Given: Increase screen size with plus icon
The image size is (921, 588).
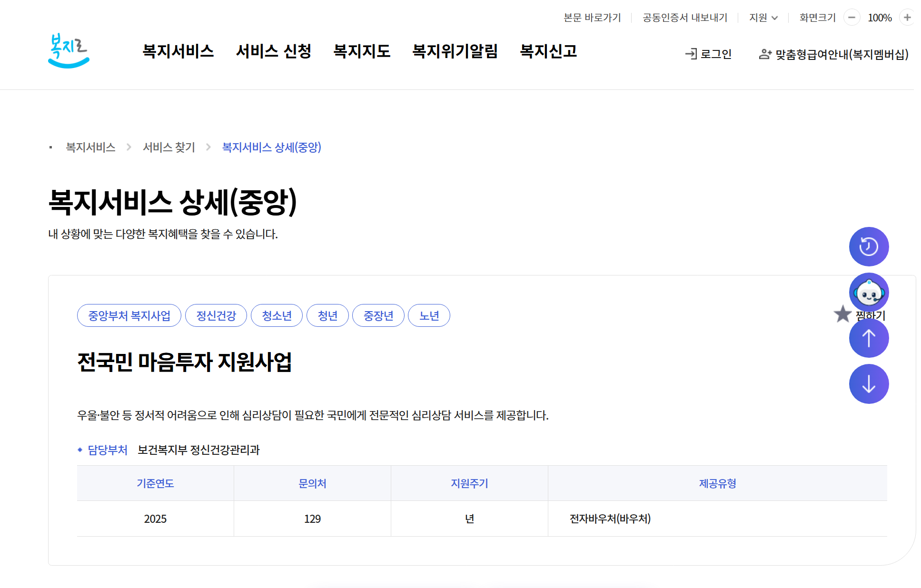Looking at the screenshot, I should click(907, 18).
